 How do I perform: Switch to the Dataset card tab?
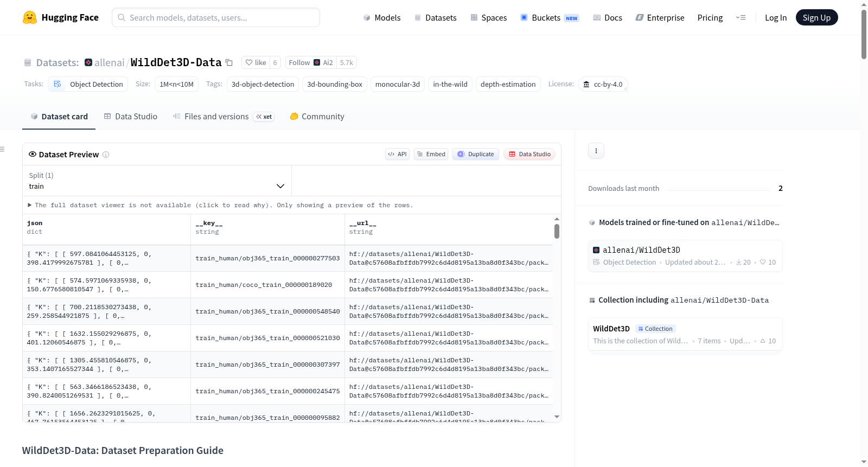click(x=59, y=117)
